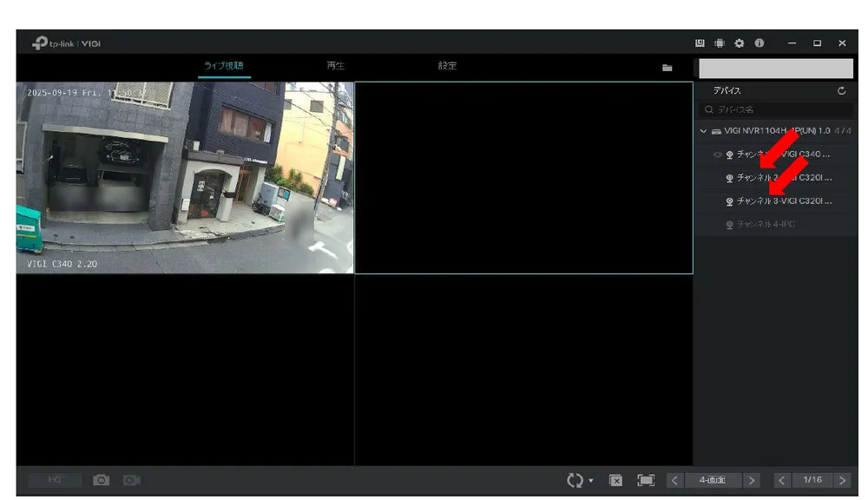Viewport: 868px width, 500px height.
Task: Click the デバイス名 search field
Action: (775, 109)
